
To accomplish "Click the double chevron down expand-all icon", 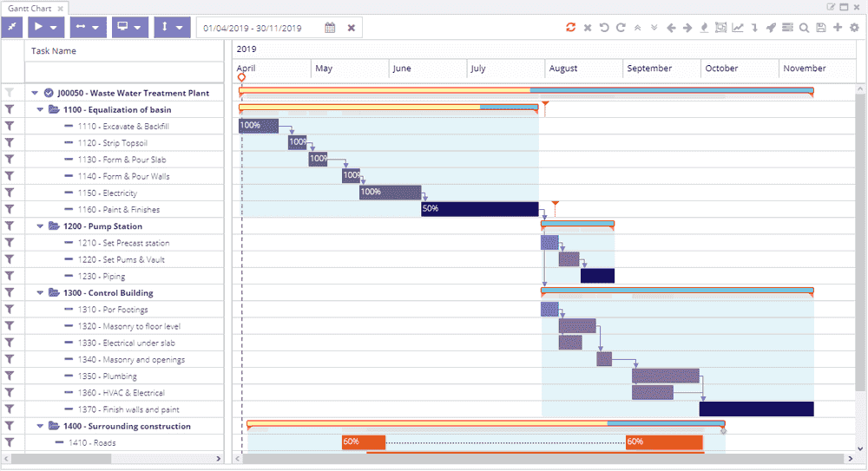I will pyautogui.click(x=654, y=27).
